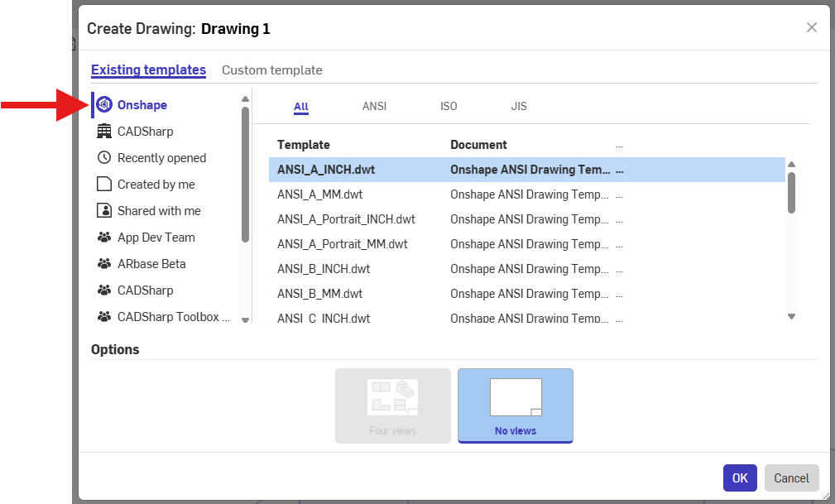This screenshot has height=504, width=835.
Task: Choose the Four views option
Action: coord(393,406)
